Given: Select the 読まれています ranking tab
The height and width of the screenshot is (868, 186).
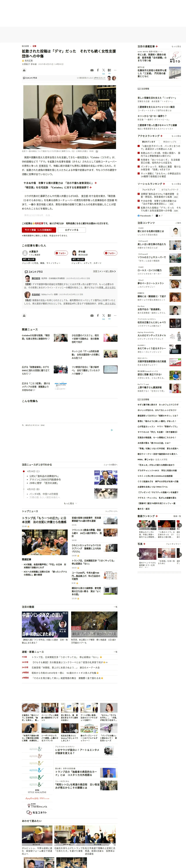Looking at the screenshot, I should coord(148,141).
